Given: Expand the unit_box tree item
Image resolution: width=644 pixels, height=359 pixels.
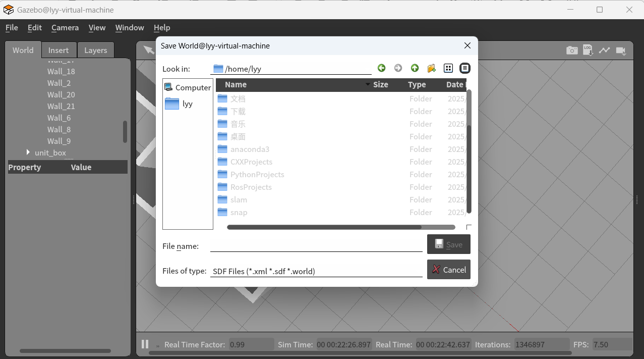Looking at the screenshot, I should click(x=28, y=152).
